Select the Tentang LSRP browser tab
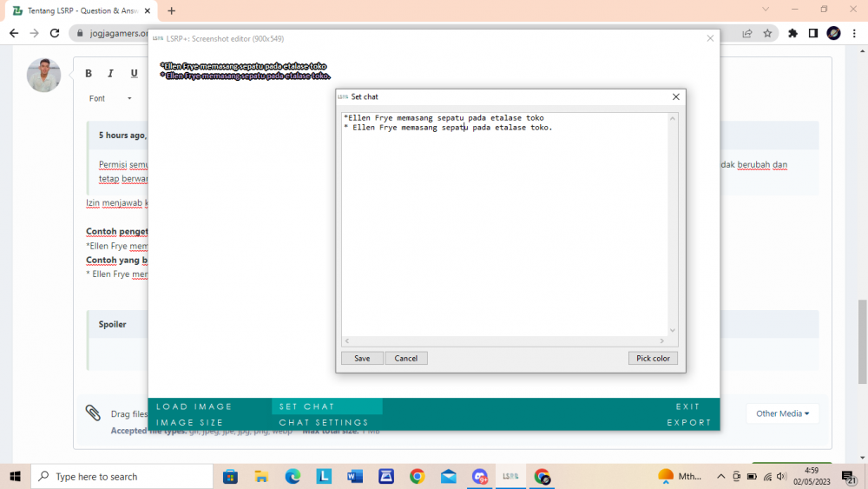Viewport: 868px width, 489px height. pyautogui.click(x=82, y=10)
